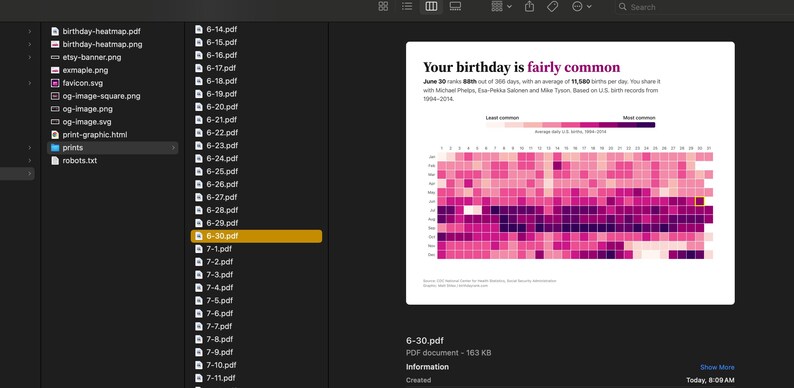Click Show More in Information section
794x388 pixels.
coord(717,367)
